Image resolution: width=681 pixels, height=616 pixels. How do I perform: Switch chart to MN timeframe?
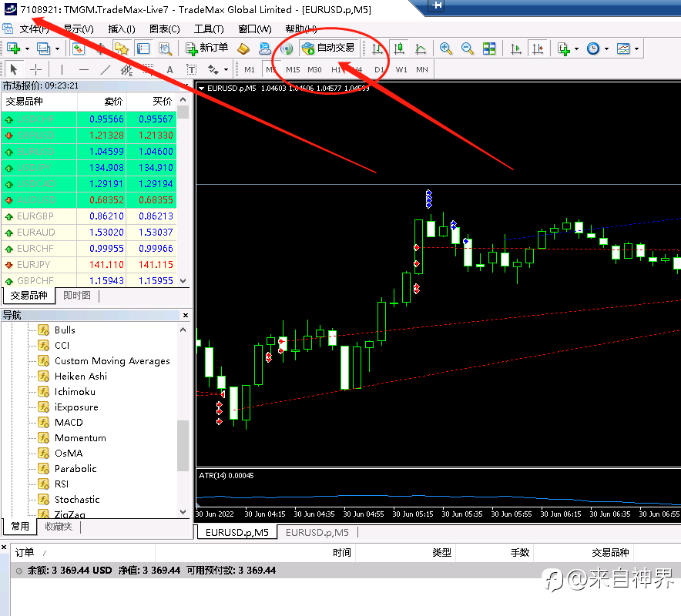point(421,69)
